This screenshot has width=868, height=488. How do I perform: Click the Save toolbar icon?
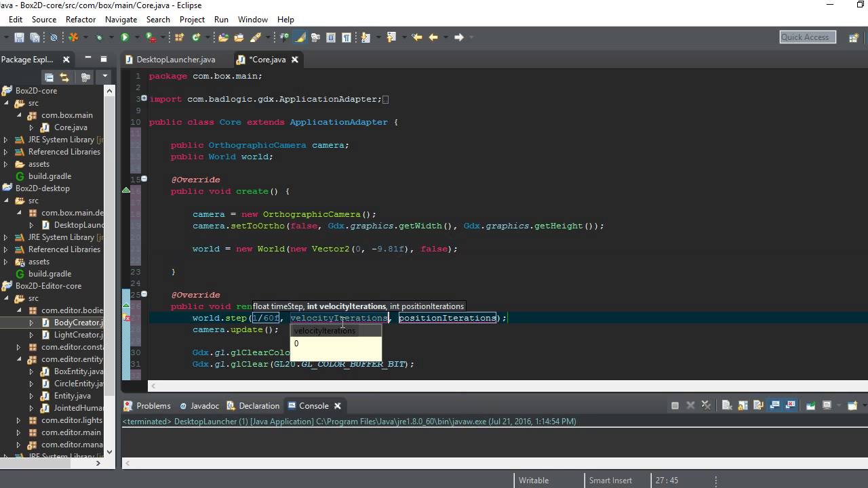19,37
